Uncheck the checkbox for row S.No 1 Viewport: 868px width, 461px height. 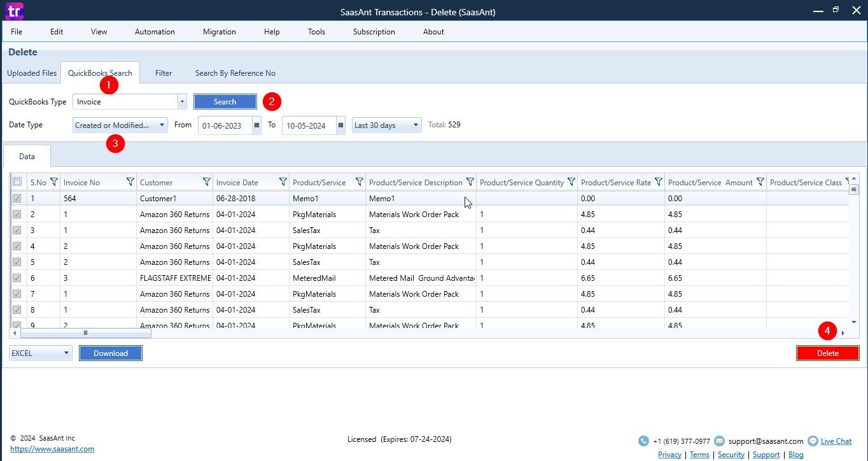pos(17,198)
